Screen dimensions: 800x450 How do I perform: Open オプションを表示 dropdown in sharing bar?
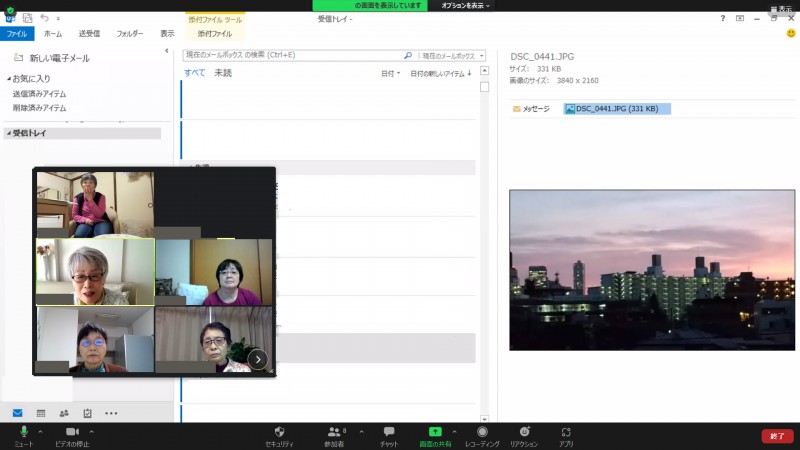click(x=465, y=6)
